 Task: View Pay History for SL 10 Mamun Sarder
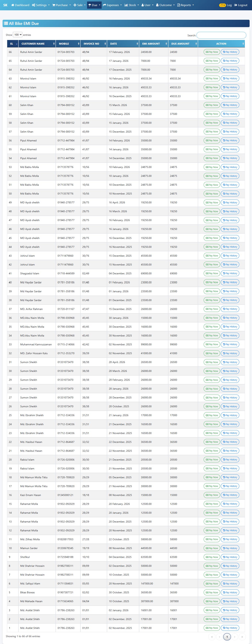tap(230, 548)
